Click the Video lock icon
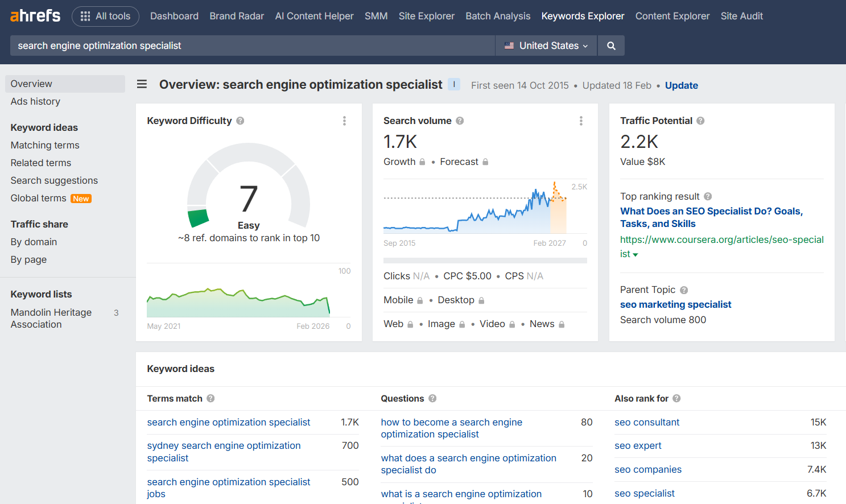This screenshot has width=846, height=504. [x=512, y=324]
